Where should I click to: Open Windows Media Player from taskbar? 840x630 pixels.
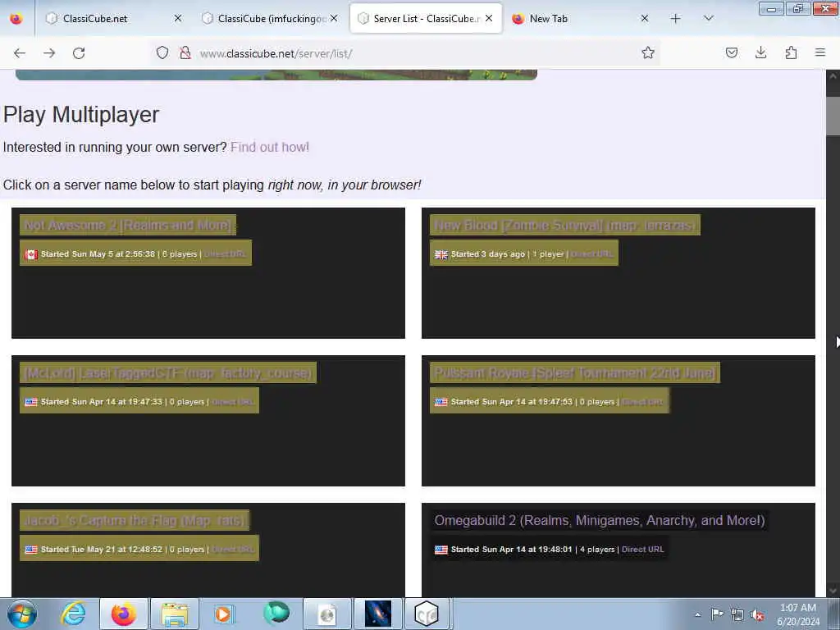225,614
